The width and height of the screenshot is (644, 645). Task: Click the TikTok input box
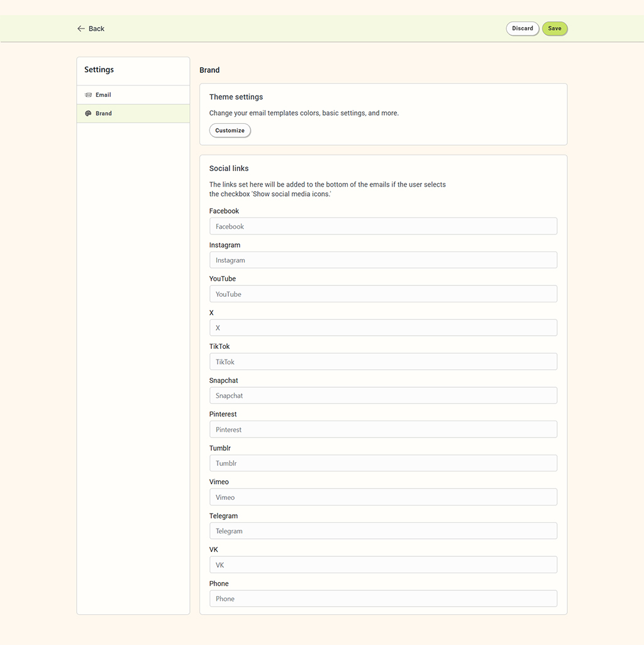tap(382, 362)
